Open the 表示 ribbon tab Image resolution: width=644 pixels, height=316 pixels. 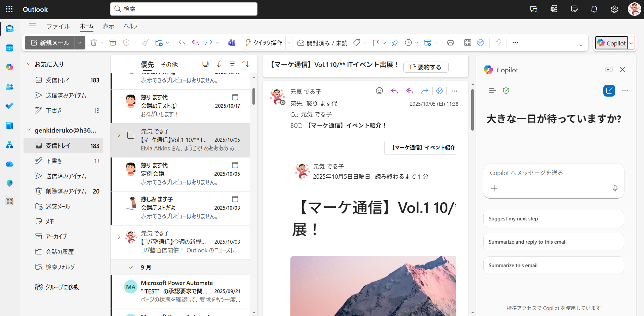(109, 26)
